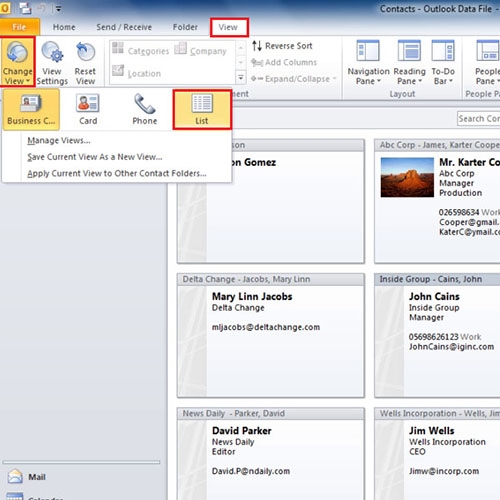This screenshot has height=500, width=500.
Task: Select the Phone view
Action: (145, 109)
